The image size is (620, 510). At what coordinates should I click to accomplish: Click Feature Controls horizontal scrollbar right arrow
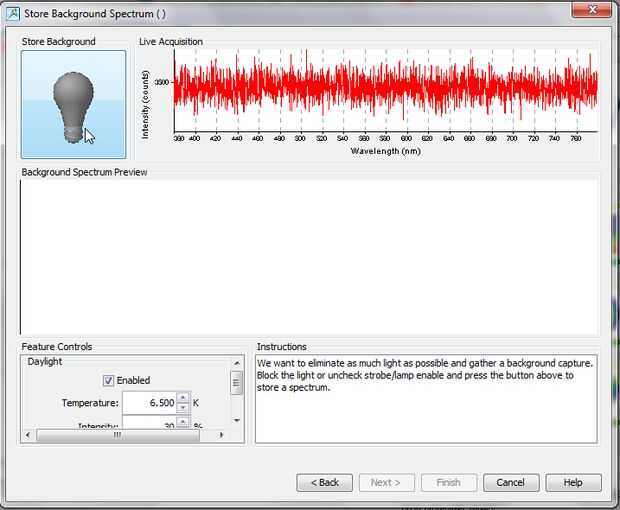pyautogui.click(x=221, y=435)
